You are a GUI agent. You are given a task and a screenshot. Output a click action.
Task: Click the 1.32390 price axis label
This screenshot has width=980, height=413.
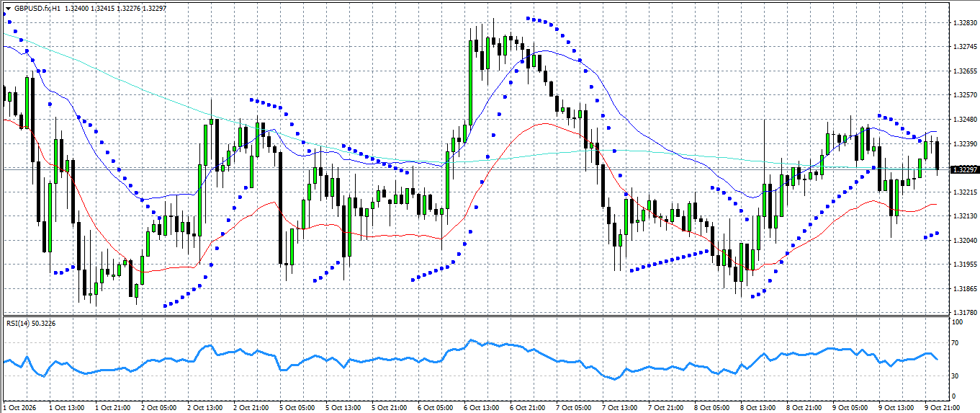(x=964, y=144)
